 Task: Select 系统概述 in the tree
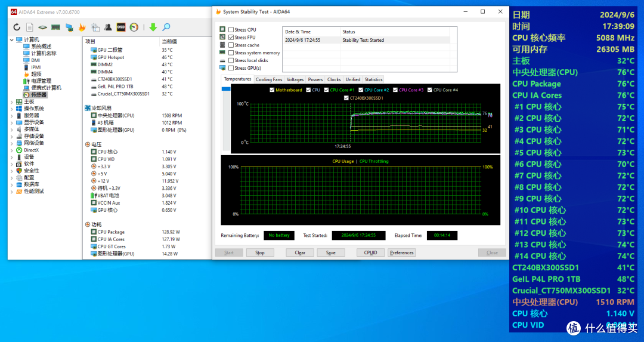(41, 47)
